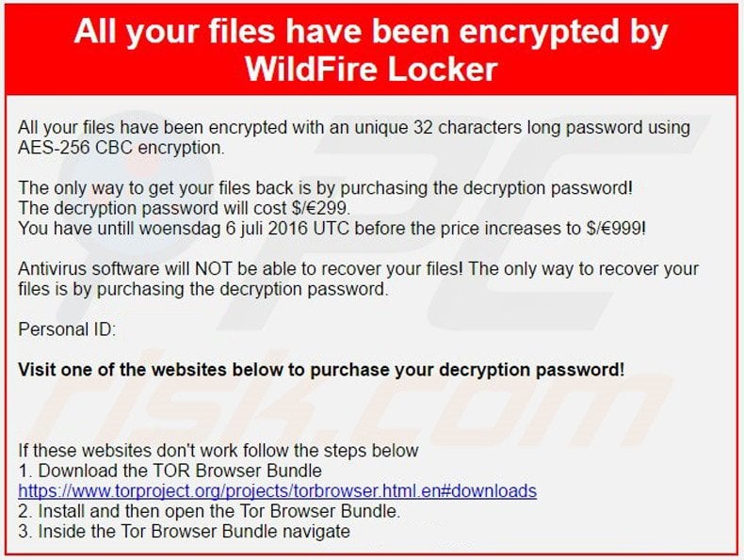
Task: Click step "2. Install and then open the Tor Browser Bundle."
Action: click(x=209, y=512)
